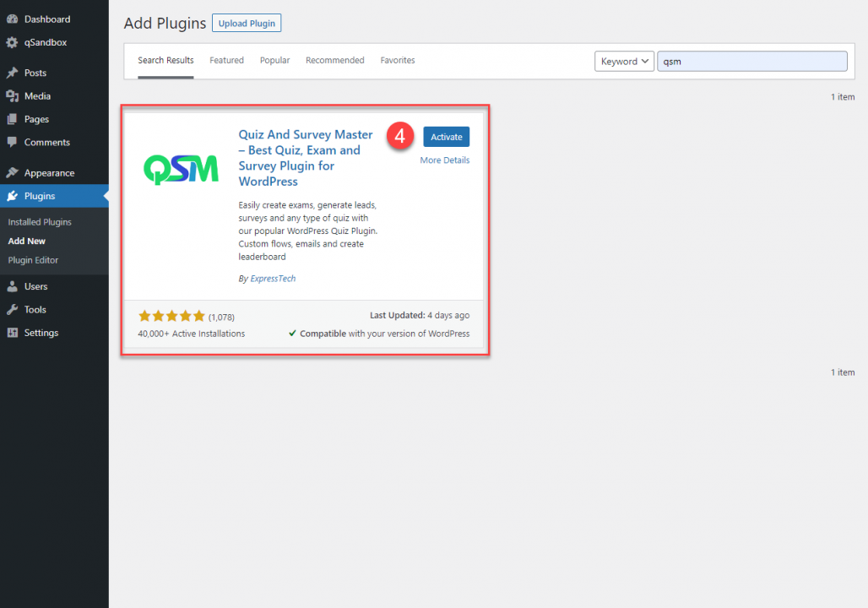Open the Keyword search type dropdown

click(624, 61)
